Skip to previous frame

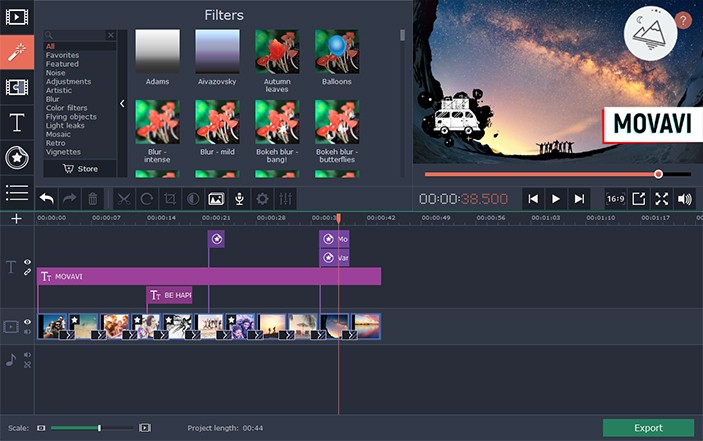(x=533, y=199)
